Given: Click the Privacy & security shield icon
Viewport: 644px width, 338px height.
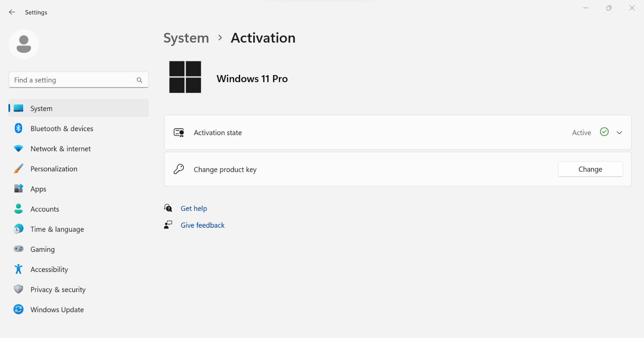Looking at the screenshot, I should pyautogui.click(x=19, y=289).
